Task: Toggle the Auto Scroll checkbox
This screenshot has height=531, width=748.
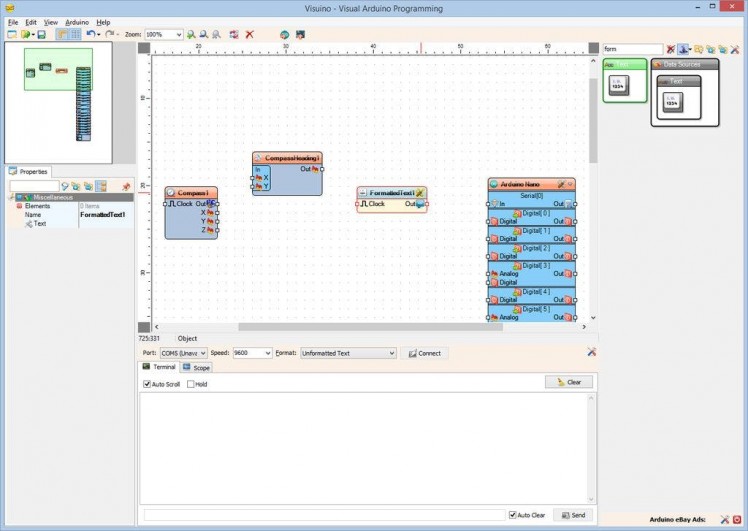Action: 147,384
